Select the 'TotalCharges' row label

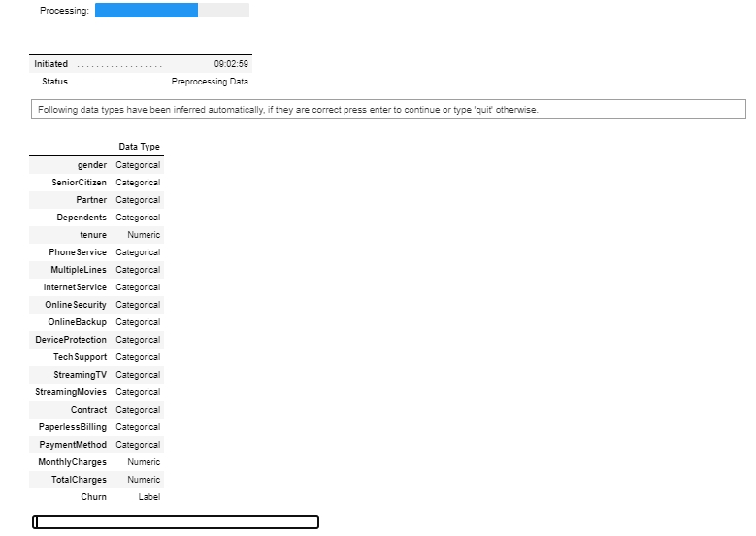(x=79, y=480)
